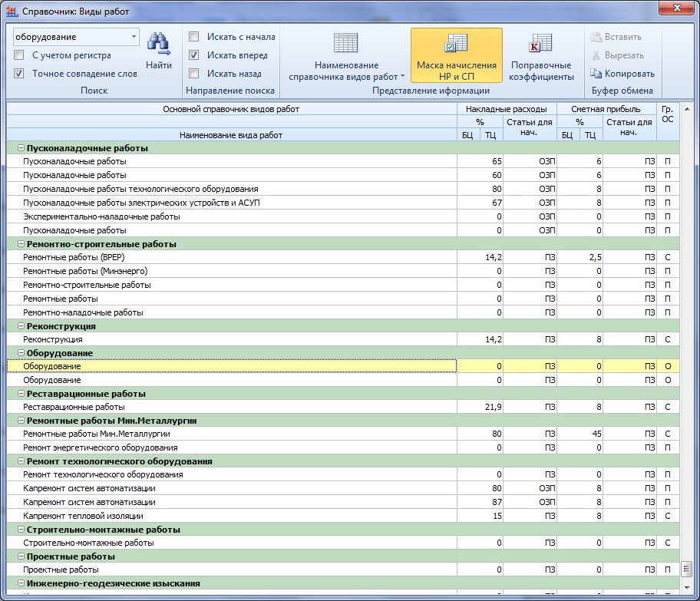Viewport: 700px width, 601px height.
Task: Enable the С учетом регистра checkbox
Action: pos(19,55)
